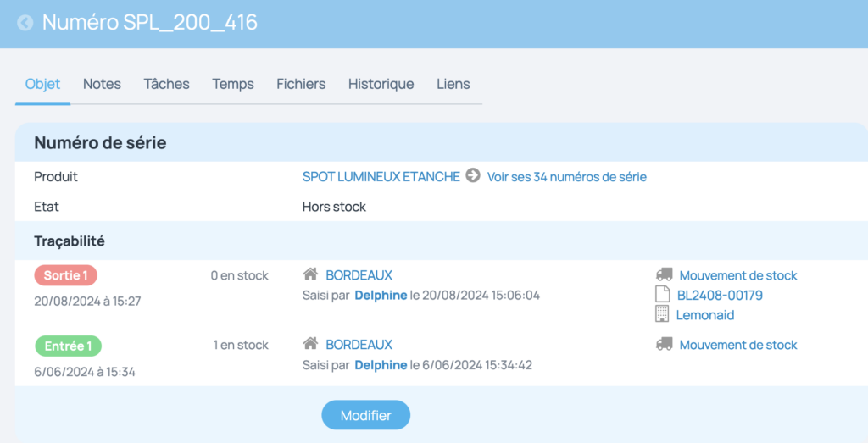868x443 pixels.
Task: Open the Lemonaid company link
Action: [705, 315]
